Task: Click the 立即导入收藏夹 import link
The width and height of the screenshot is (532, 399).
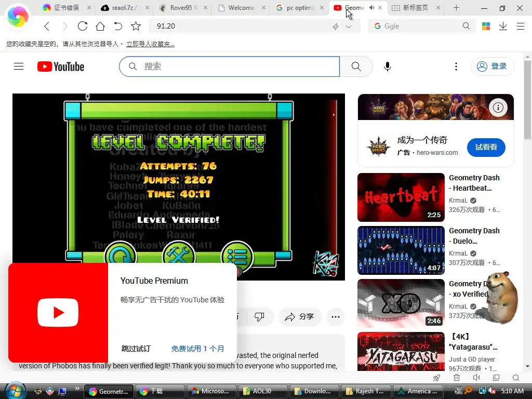Action: click(150, 44)
